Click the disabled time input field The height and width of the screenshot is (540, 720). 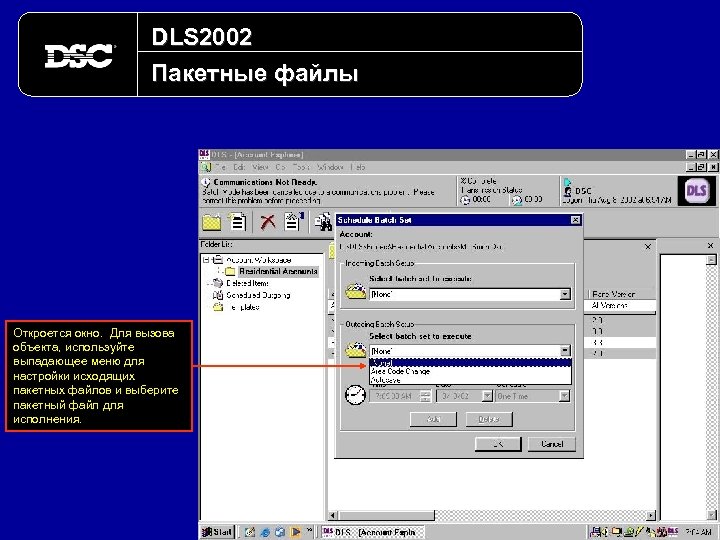(395, 396)
